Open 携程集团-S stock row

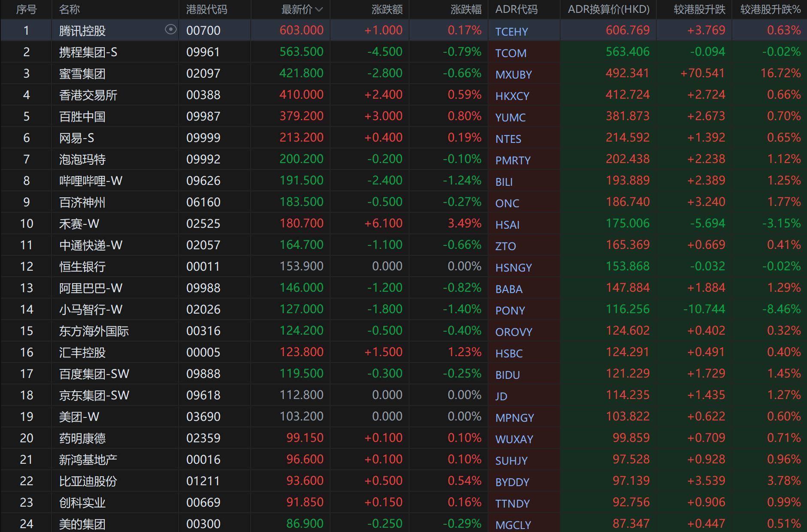[88, 52]
